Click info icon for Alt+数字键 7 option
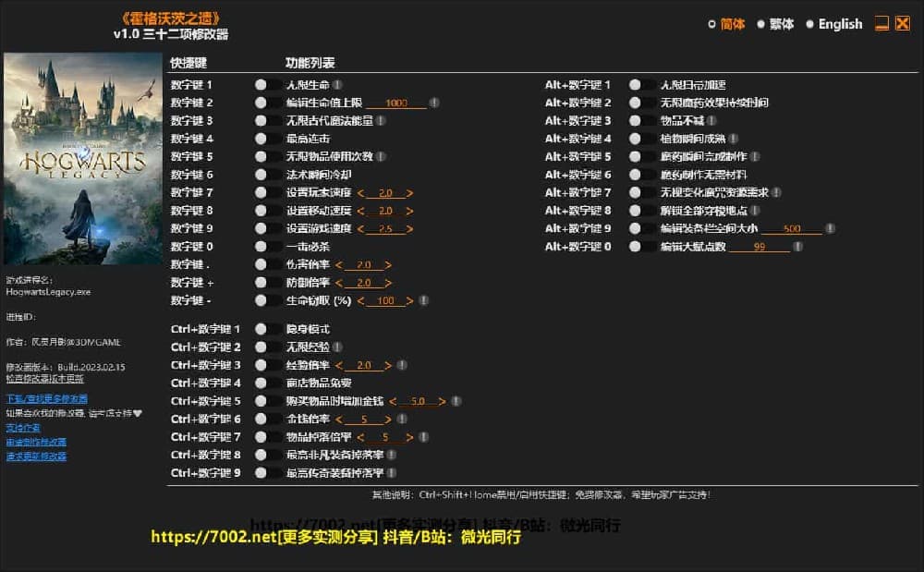 [777, 192]
